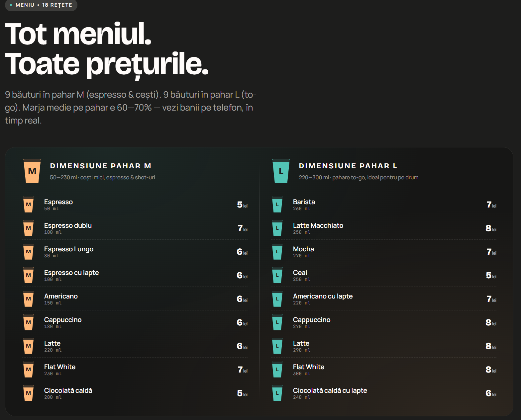Select the Latte Macchiato menu item

pos(384,228)
